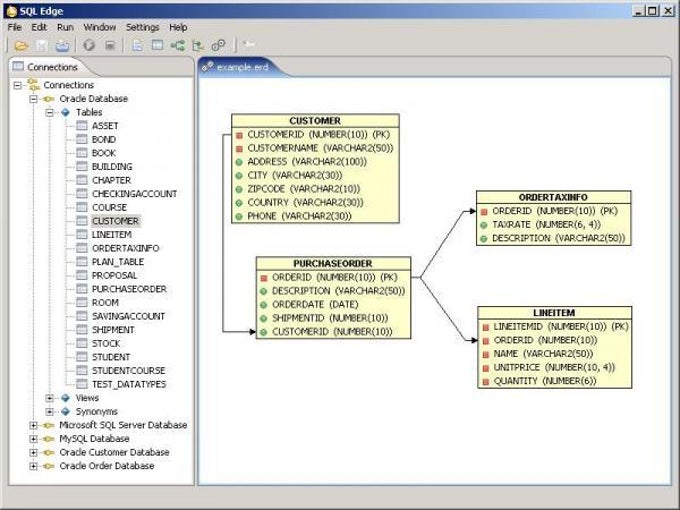Select the PURCHASEORDER table in tree
680x510 pixels.
(x=129, y=289)
